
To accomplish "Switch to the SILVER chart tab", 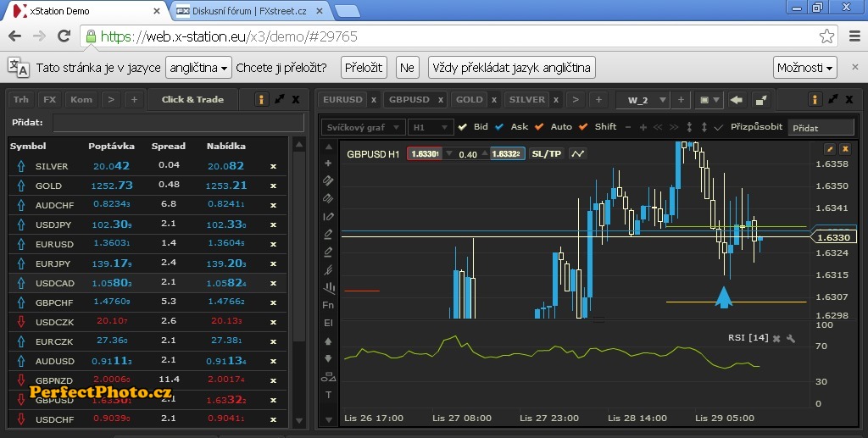I will coord(527,100).
